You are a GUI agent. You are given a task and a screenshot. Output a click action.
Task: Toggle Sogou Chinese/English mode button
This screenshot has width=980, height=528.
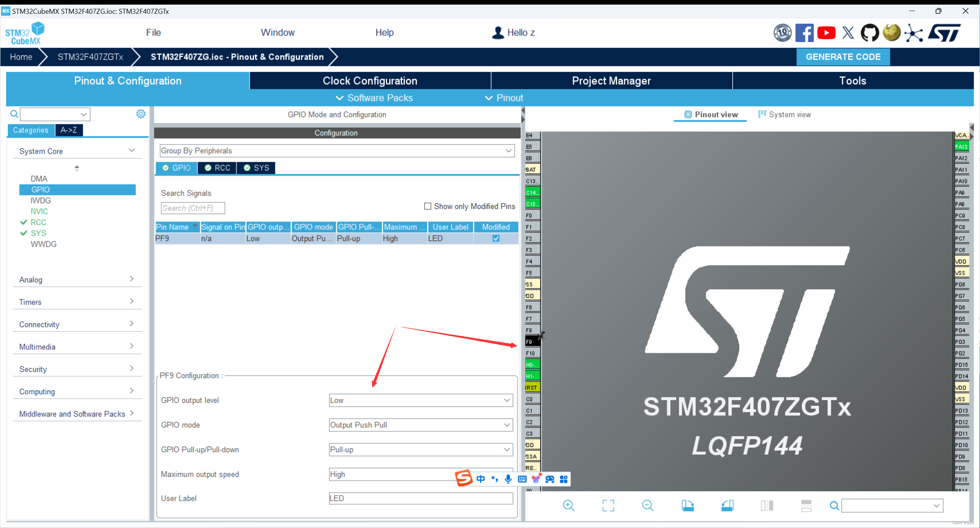(481, 479)
